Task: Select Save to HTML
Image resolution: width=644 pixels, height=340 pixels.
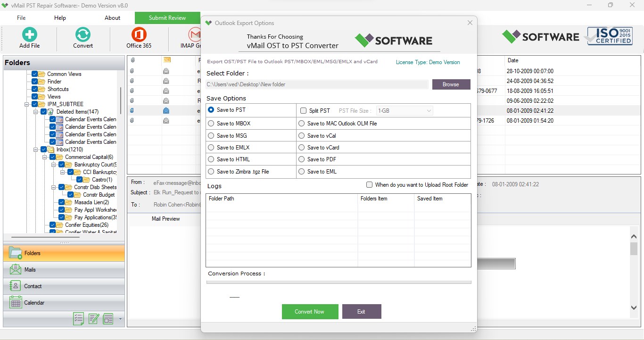Action: pyautogui.click(x=211, y=159)
